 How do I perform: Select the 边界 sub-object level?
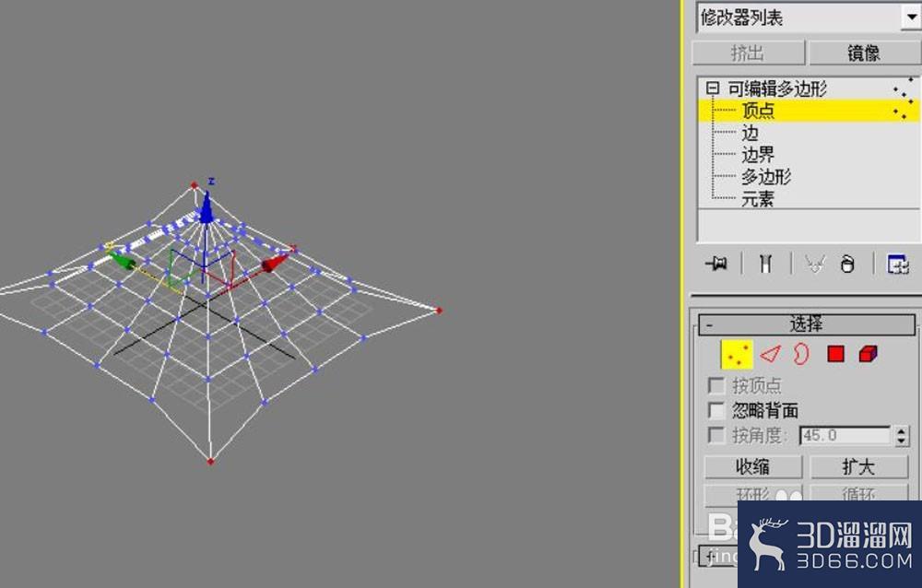point(757,155)
